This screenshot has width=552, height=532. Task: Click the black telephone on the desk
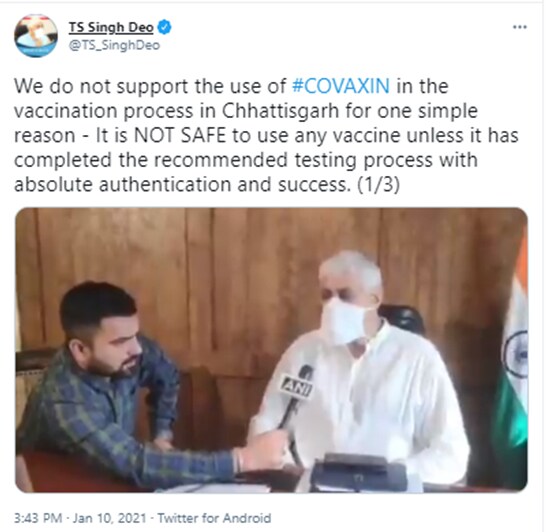pos(357,472)
